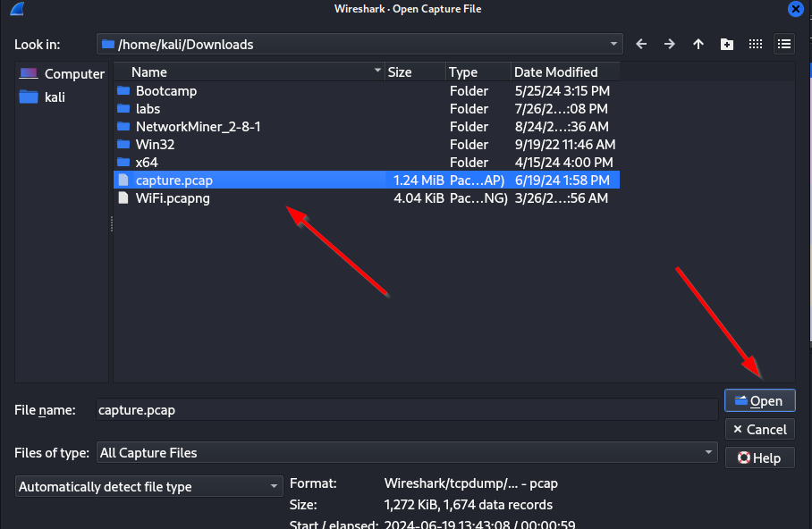Click the x64 folder icon
Viewport: 812px width, 529px height.
click(x=123, y=163)
